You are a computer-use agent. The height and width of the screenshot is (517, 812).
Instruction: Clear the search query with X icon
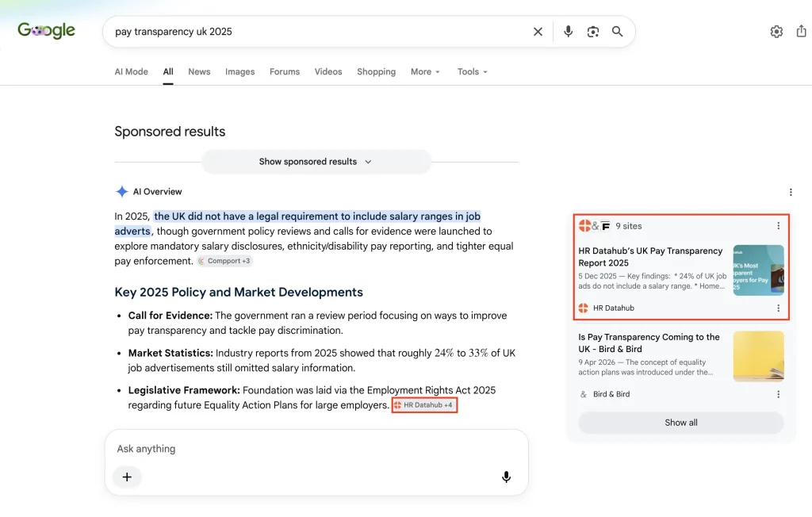[x=538, y=32]
